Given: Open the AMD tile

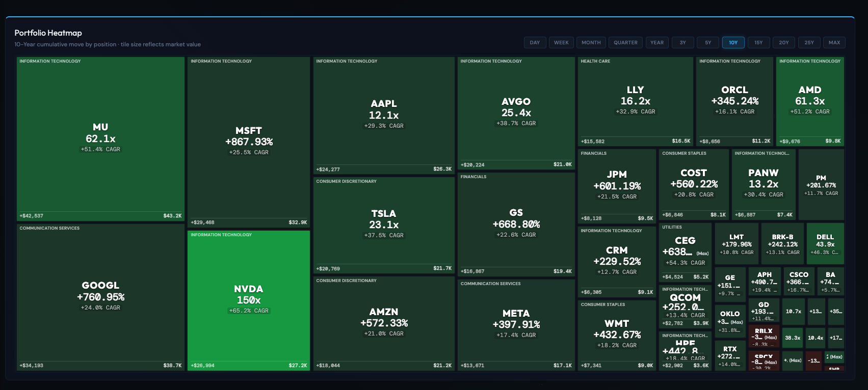Looking at the screenshot, I should [x=810, y=101].
